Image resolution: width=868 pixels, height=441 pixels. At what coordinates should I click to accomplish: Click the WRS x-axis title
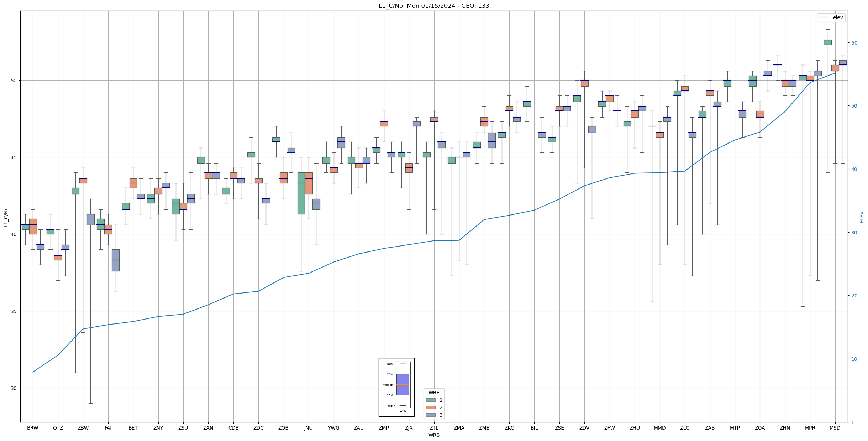click(434, 435)
